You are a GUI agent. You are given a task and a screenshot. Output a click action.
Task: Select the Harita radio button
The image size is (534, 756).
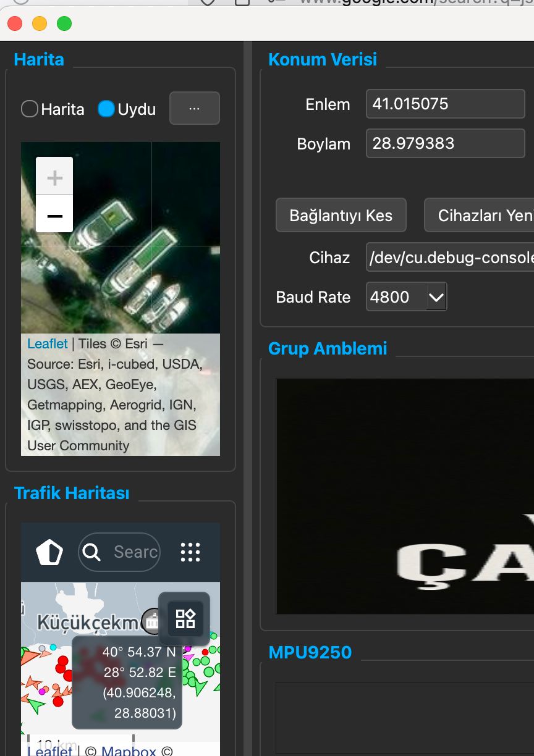tap(30, 109)
